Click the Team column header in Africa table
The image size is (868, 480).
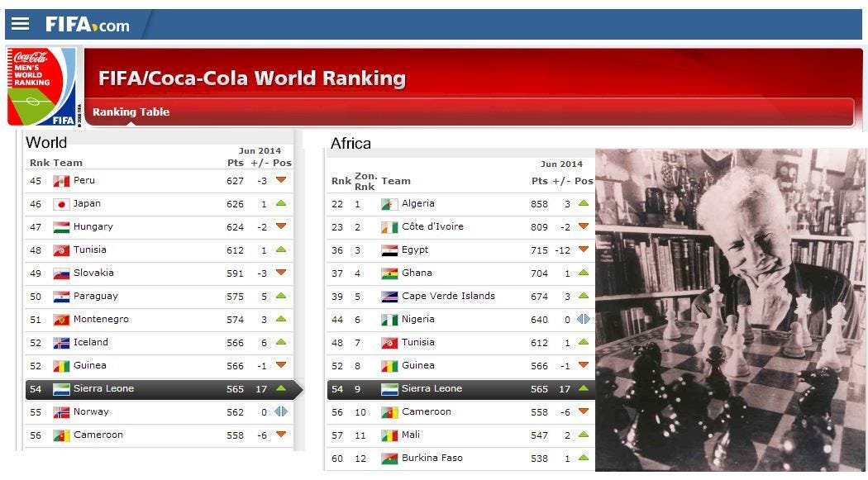396,181
